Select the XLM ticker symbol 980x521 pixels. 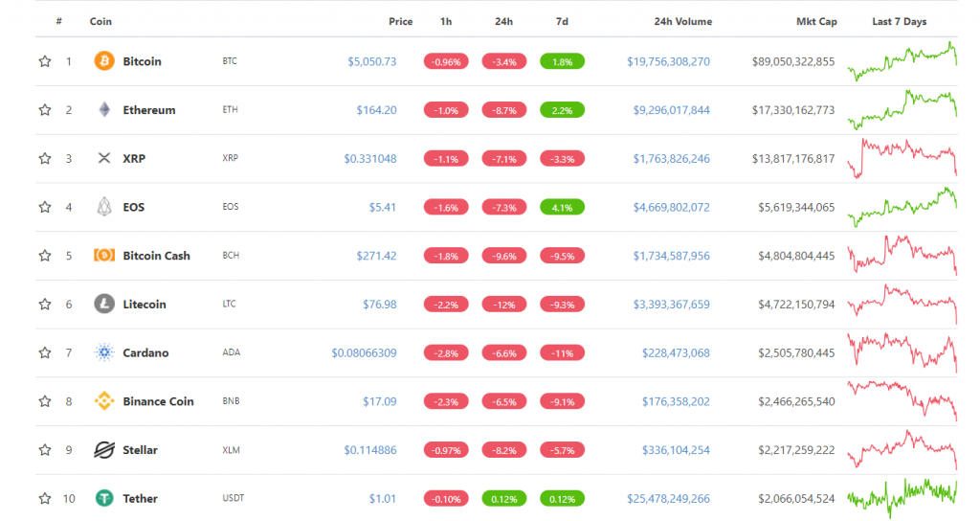231,450
